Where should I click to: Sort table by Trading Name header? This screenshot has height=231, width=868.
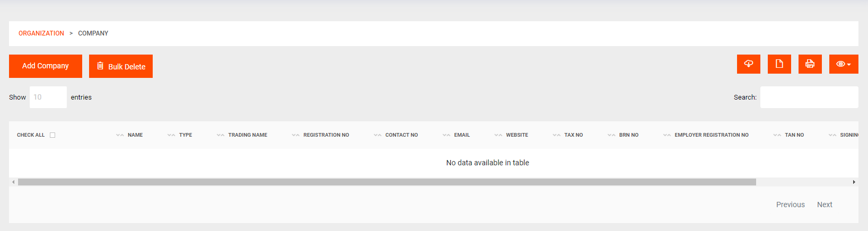(x=247, y=135)
